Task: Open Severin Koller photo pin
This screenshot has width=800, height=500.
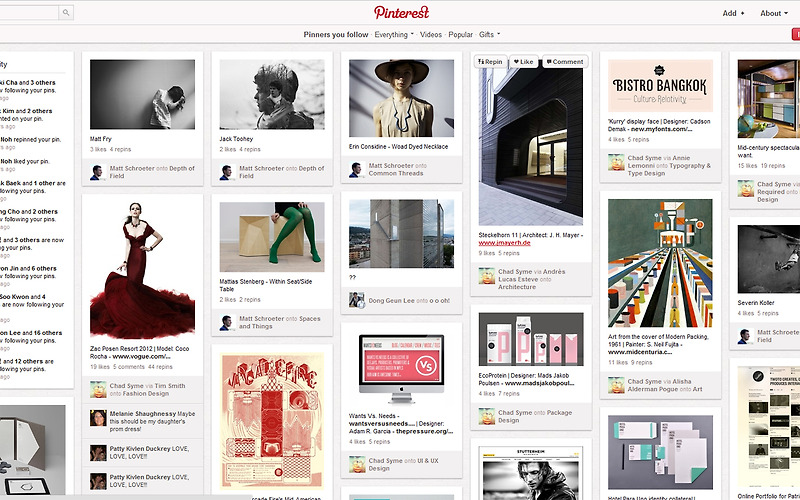Action: pos(769,259)
